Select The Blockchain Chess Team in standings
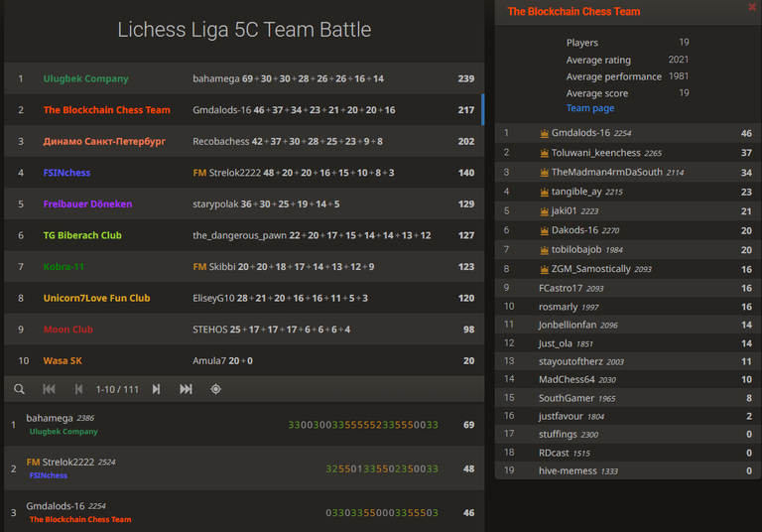762x532 pixels. coord(244,110)
